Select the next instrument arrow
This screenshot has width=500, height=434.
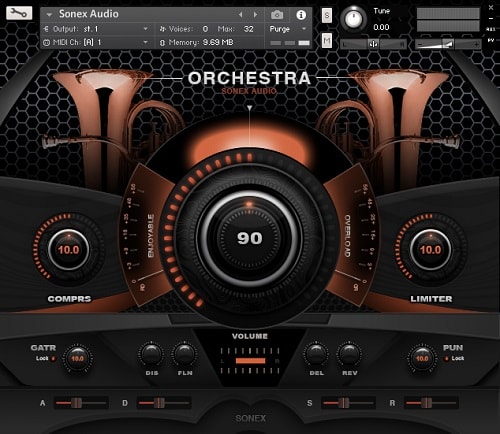[x=255, y=15]
